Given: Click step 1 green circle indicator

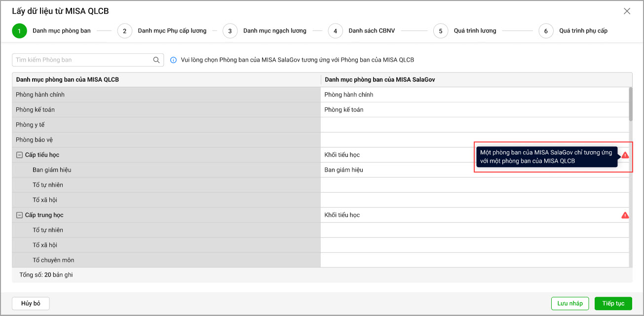Looking at the screenshot, I should point(19,31).
